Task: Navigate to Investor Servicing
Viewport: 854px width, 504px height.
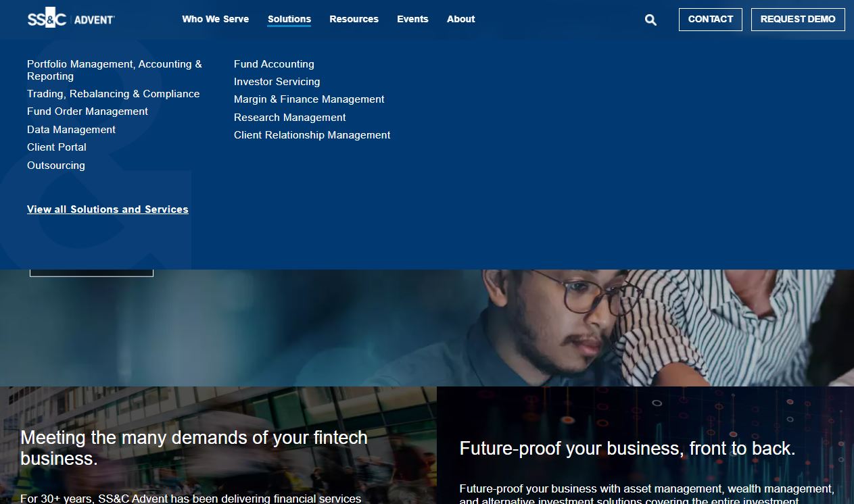Action: (x=277, y=82)
